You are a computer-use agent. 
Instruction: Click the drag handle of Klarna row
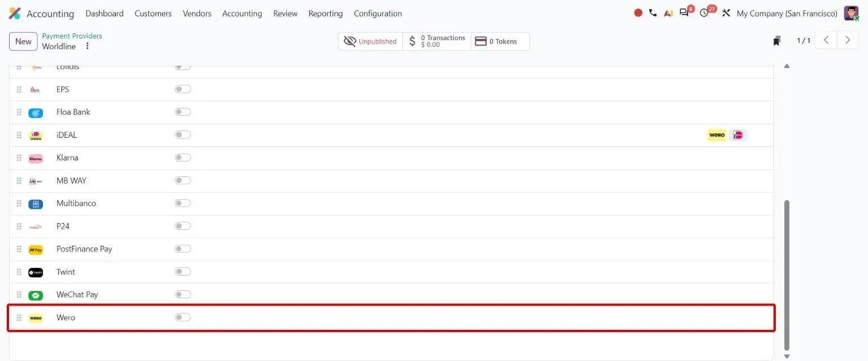[x=19, y=158]
